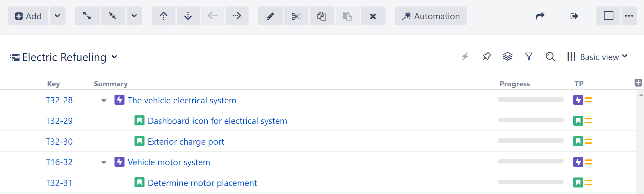Open issue link T32-30
The image size is (644, 194).
pos(59,142)
